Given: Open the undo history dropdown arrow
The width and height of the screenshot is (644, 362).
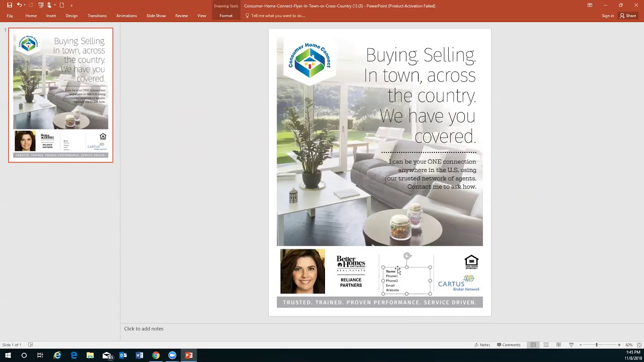Looking at the screenshot, I should click(25, 5).
